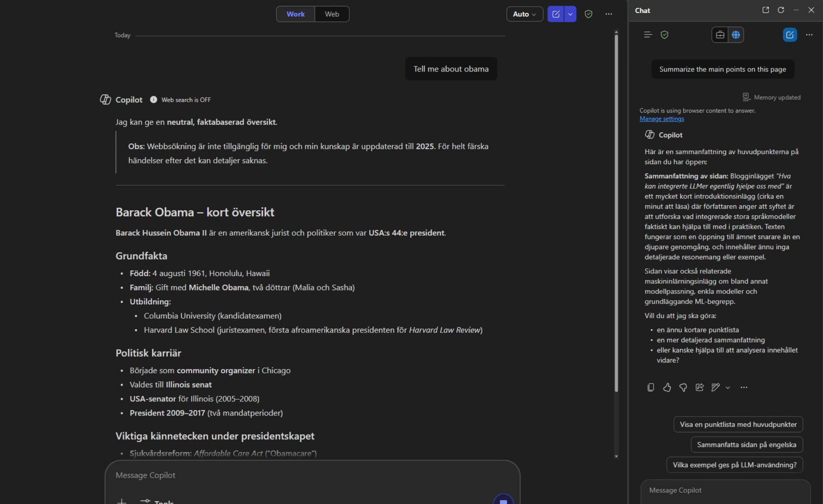This screenshot has height=504, width=823.
Task: Dislike the side panel response
Action: pyautogui.click(x=683, y=387)
